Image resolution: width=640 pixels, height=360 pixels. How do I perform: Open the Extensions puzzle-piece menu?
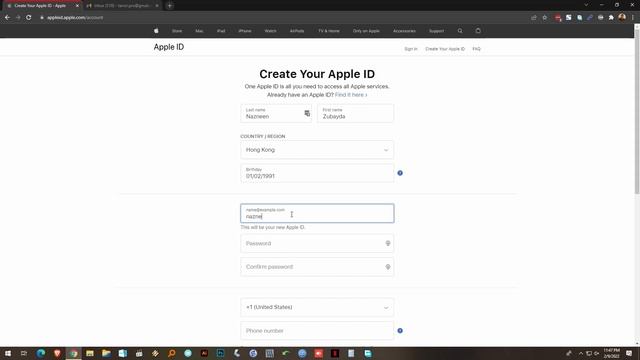611,18
